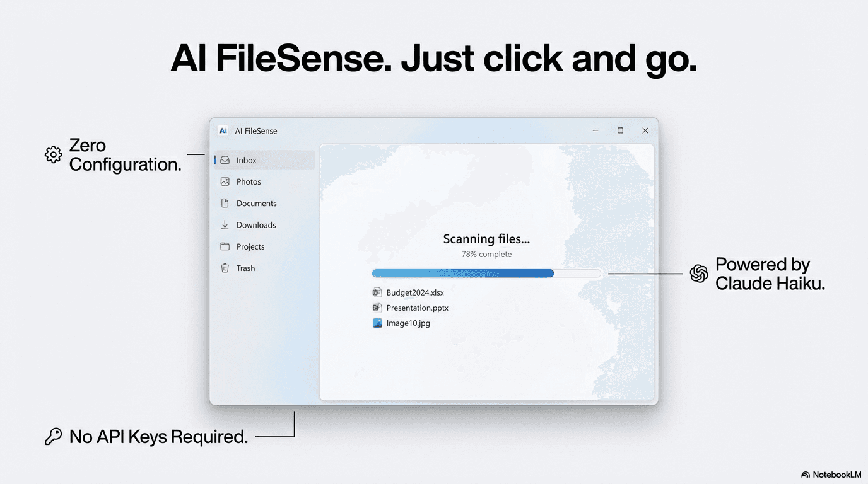Click the Inbox envelope icon
The height and width of the screenshot is (484, 868).
click(225, 159)
